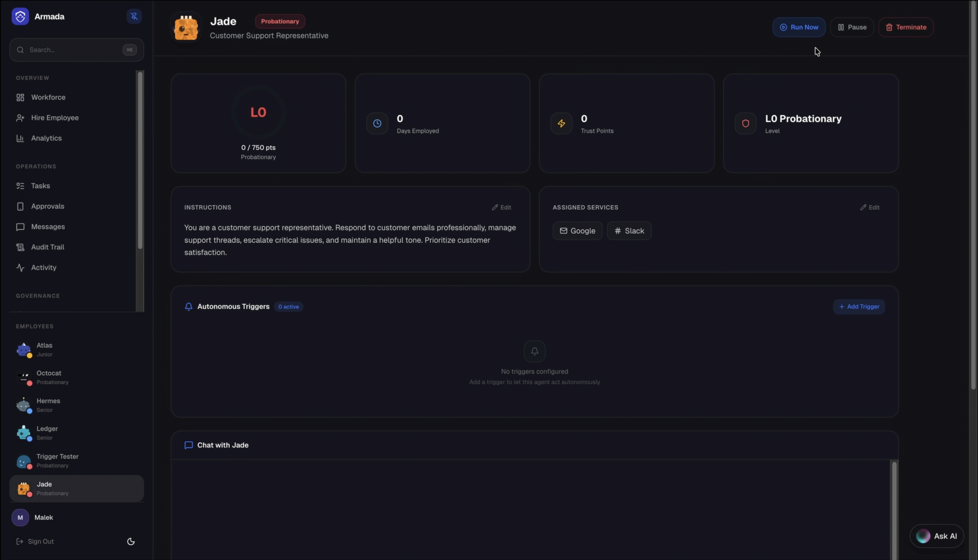
Task: Open the Workforce page
Action: (48, 97)
